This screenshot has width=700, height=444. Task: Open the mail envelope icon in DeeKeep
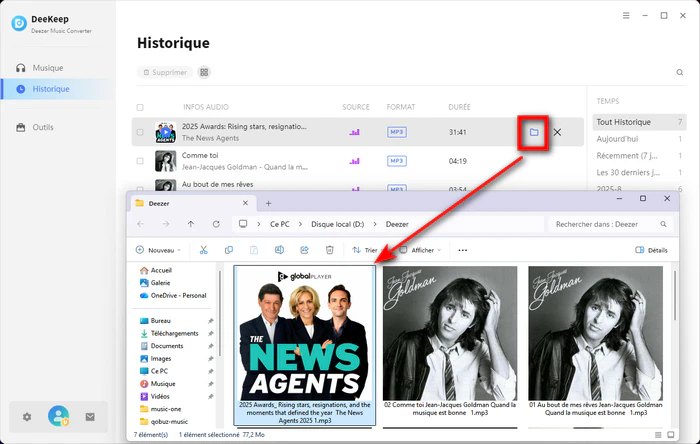(x=90, y=417)
